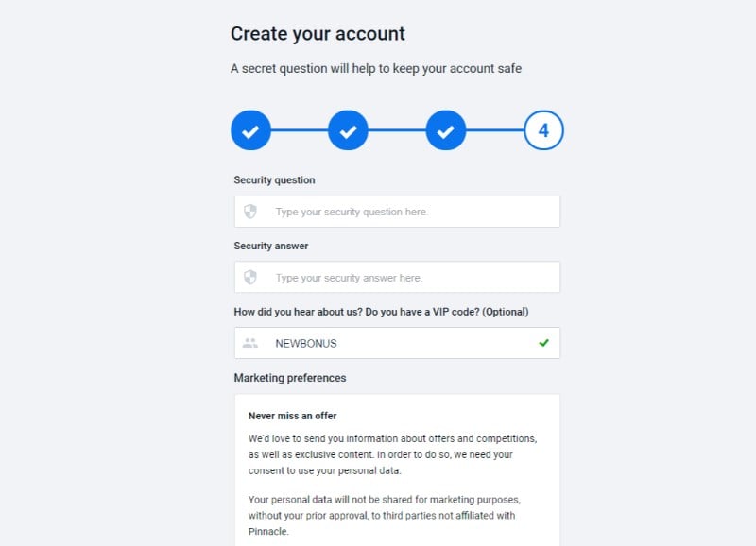
Task: Click the VIP code field containing NEWBONUS
Action: [x=397, y=343]
